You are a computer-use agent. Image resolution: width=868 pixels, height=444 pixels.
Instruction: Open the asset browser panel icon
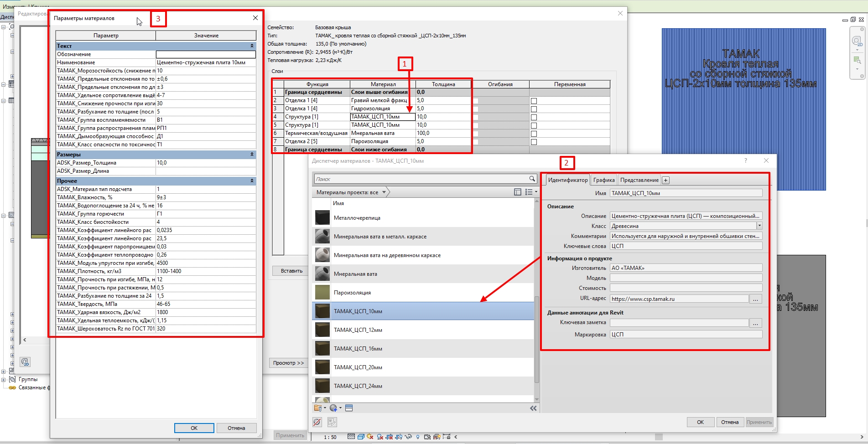click(349, 408)
